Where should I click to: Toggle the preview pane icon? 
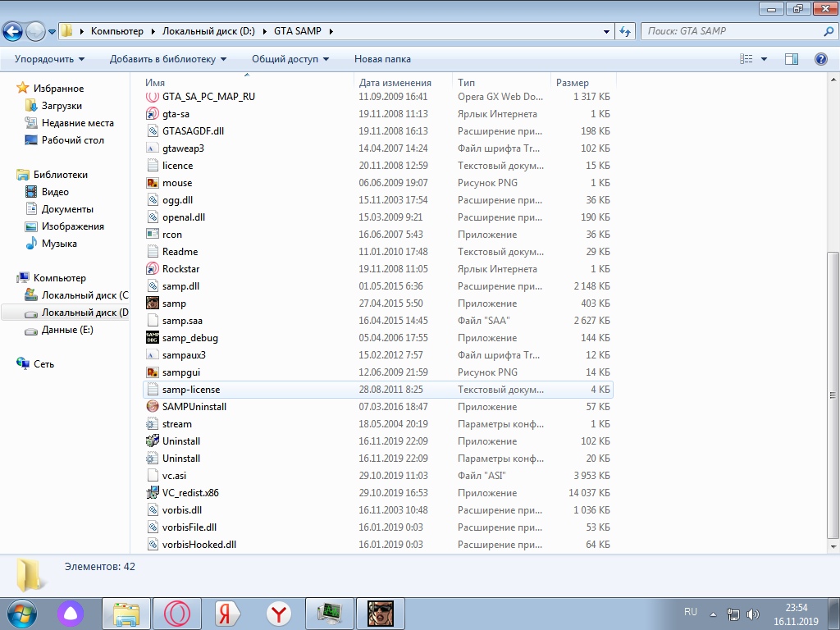792,59
